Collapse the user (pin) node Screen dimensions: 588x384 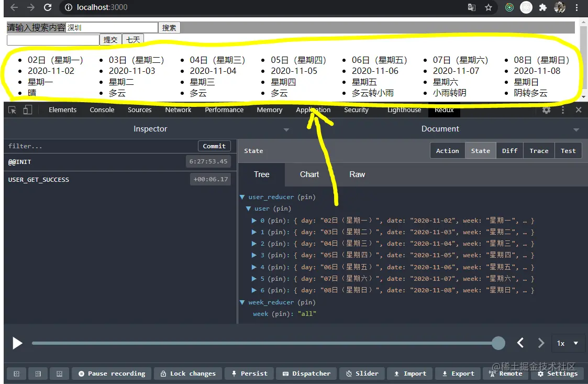click(248, 209)
